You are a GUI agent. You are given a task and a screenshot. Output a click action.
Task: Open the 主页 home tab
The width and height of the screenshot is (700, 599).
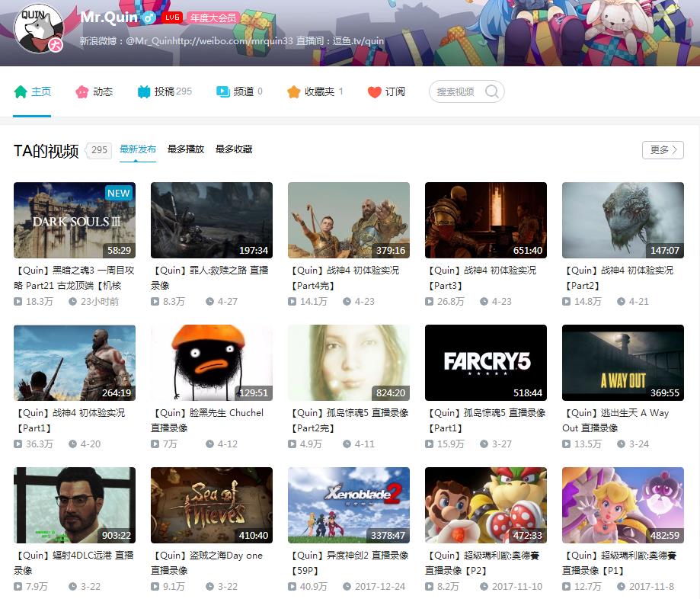pyautogui.click(x=32, y=91)
